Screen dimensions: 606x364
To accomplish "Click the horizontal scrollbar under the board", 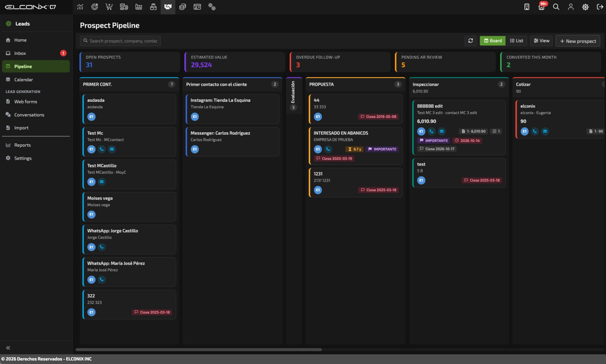I will pyautogui.click(x=198, y=350).
